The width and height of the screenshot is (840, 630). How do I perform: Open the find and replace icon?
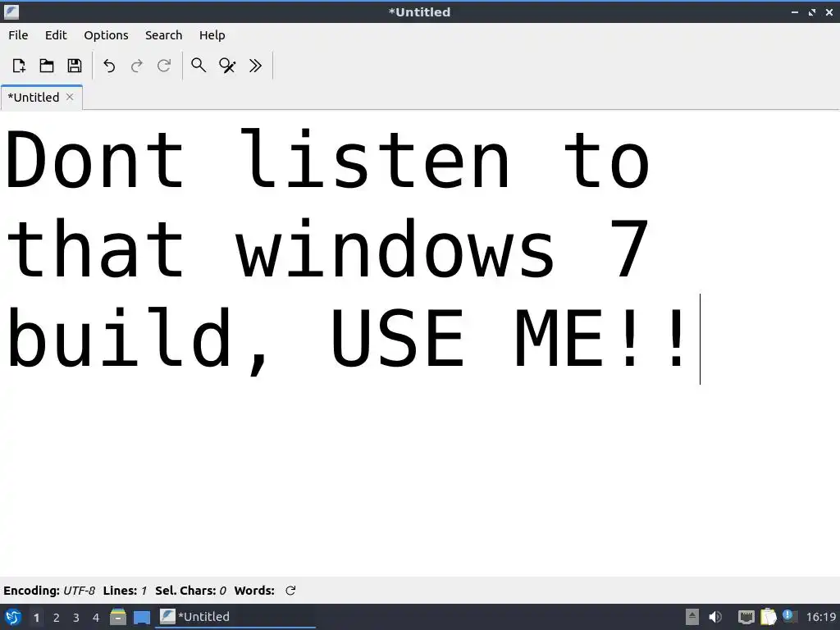(x=227, y=66)
